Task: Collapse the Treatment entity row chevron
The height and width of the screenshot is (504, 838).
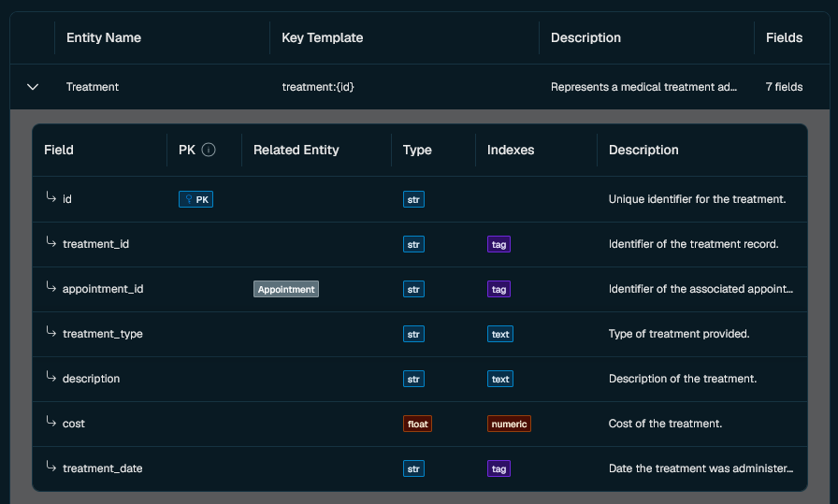Action: (33, 87)
